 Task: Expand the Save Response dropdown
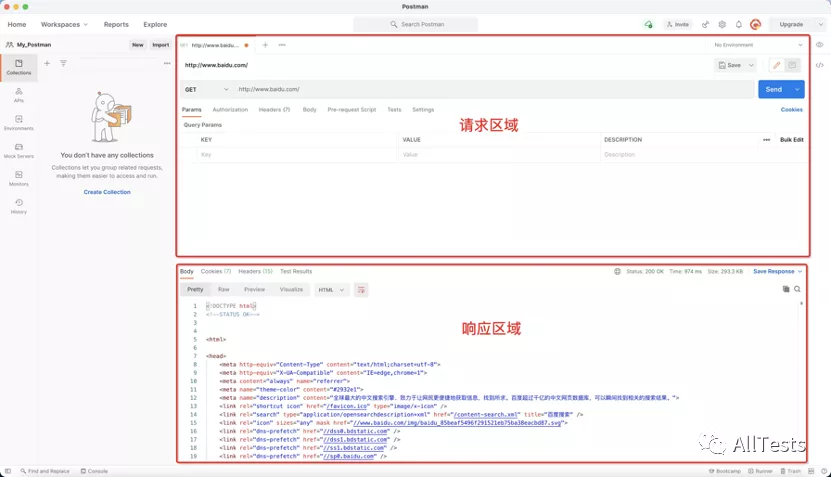point(777,271)
